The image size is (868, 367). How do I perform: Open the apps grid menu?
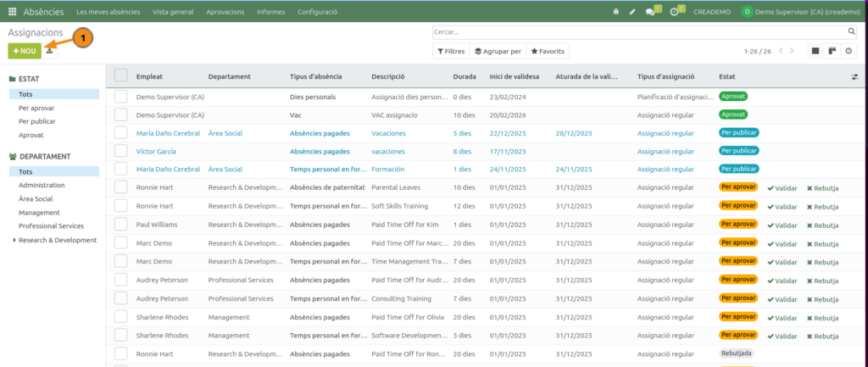pos(12,12)
